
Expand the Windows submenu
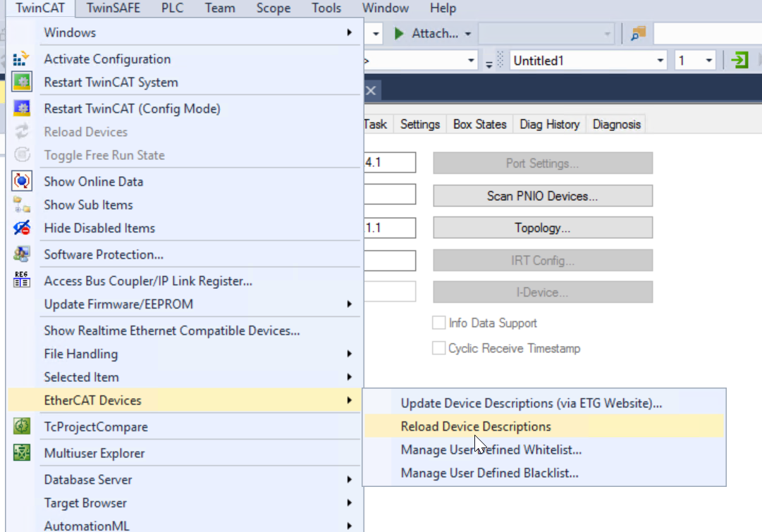(349, 32)
